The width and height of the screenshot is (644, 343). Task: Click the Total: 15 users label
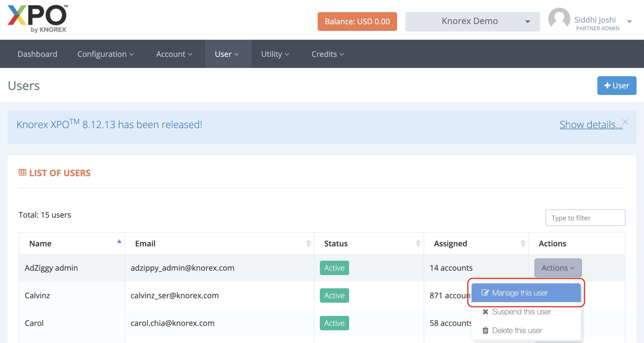[x=45, y=215]
